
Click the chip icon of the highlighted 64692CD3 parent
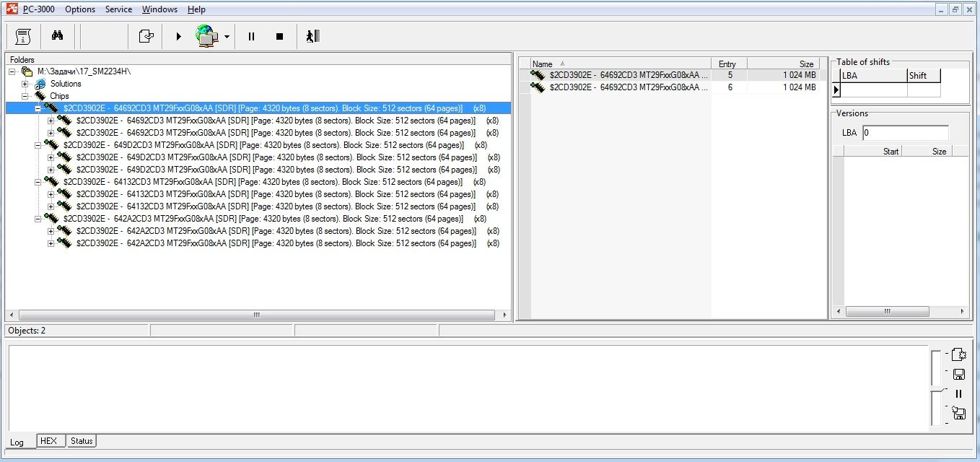pos(52,108)
